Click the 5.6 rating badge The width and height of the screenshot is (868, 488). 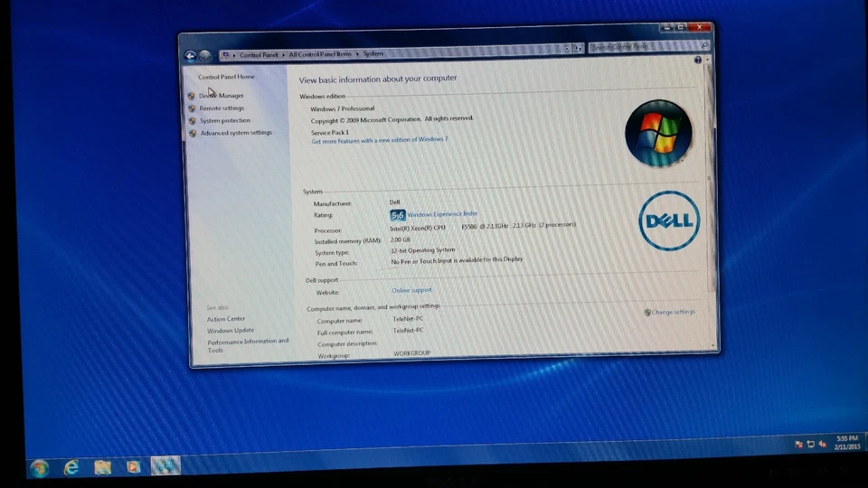pyautogui.click(x=398, y=215)
